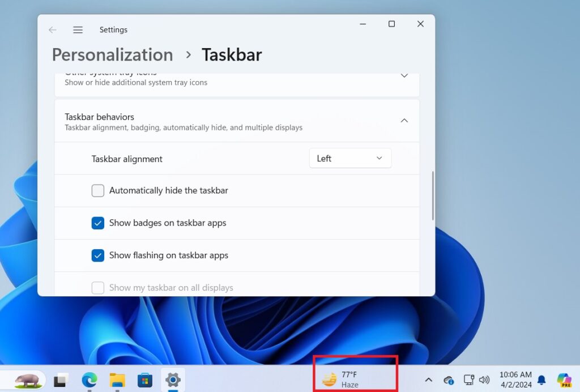Open the OneDrive cloud icon in system tray
The width and height of the screenshot is (580, 392).
pyautogui.click(x=448, y=380)
